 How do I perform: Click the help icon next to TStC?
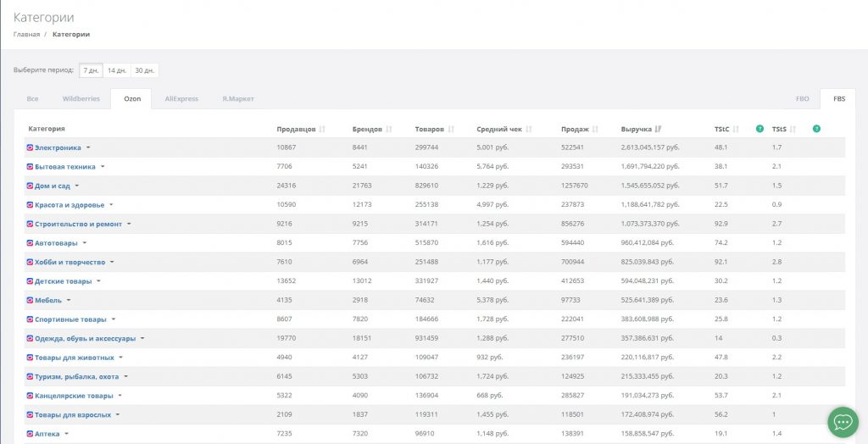(x=759, y=129)
